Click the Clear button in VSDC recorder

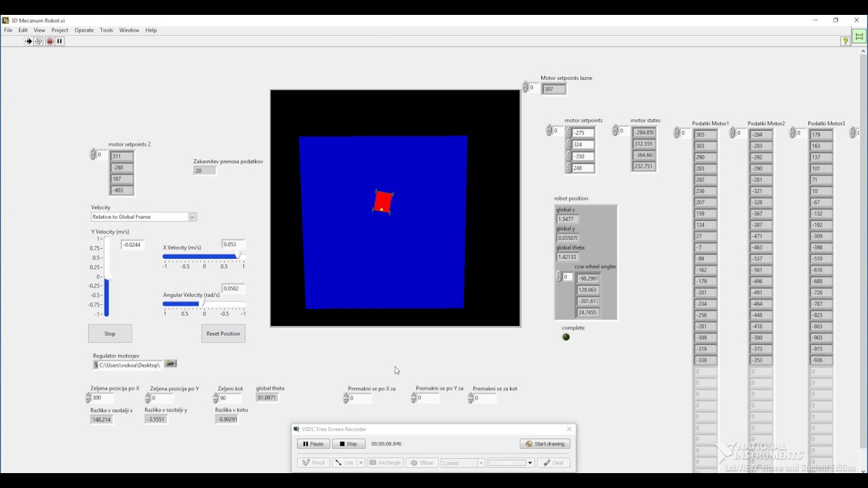pyautogui.click(x=553, y=463)
